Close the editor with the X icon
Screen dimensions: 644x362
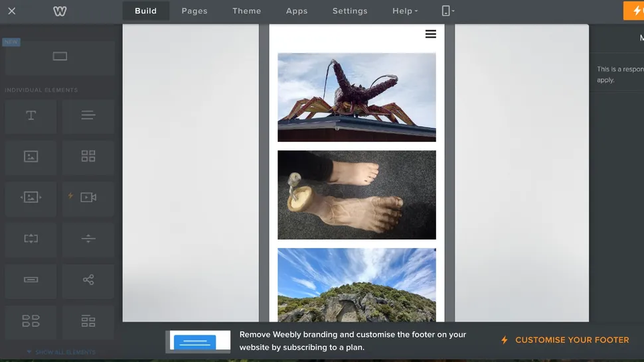[x=12, y=11]
